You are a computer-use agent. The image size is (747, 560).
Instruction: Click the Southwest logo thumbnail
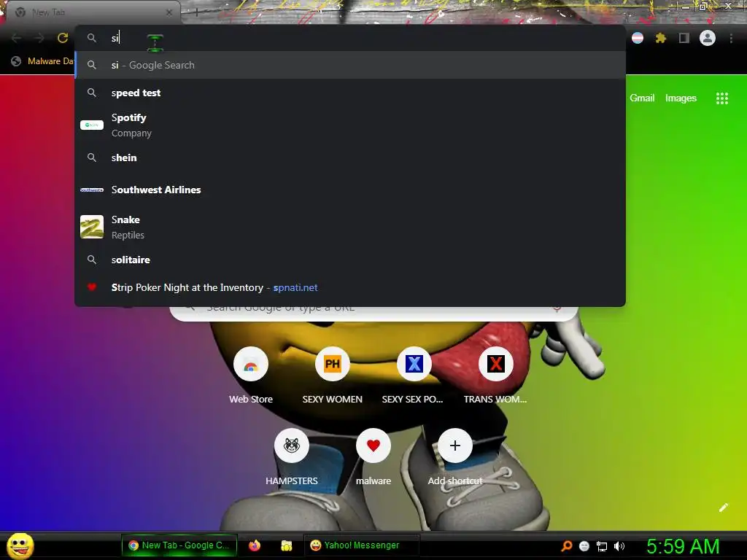[91, 190]
